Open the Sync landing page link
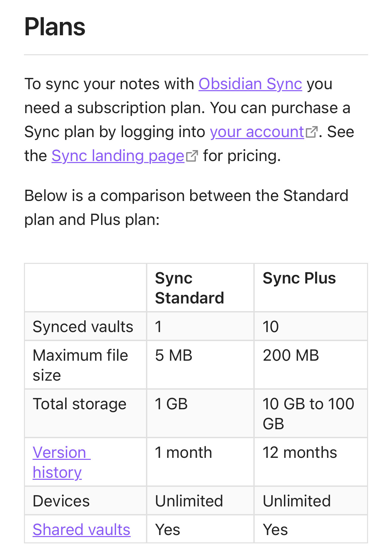The image size is (392, 559). (118, 156)
